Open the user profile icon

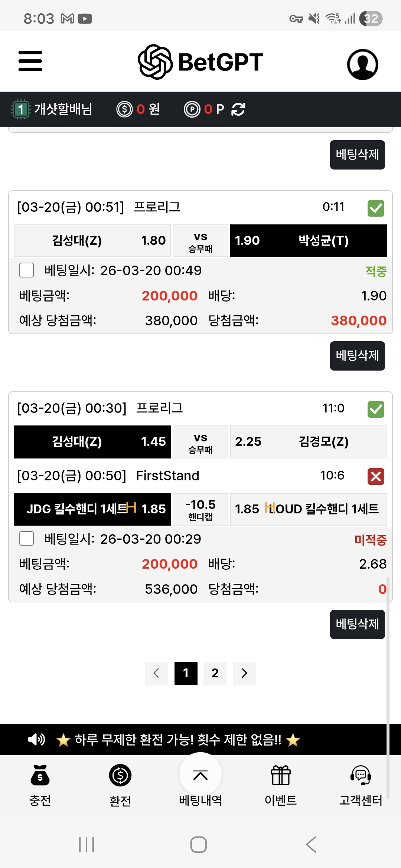[x=362, y=64]
